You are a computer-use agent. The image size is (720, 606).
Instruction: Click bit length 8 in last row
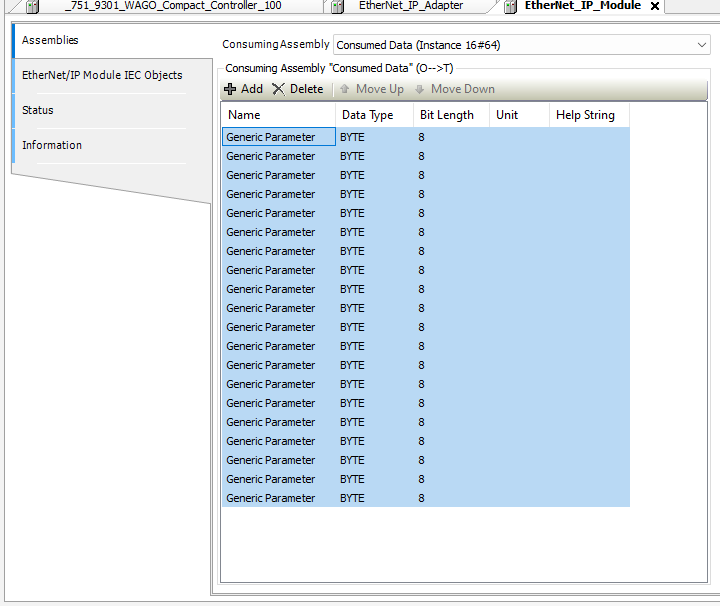coord(421,498)
